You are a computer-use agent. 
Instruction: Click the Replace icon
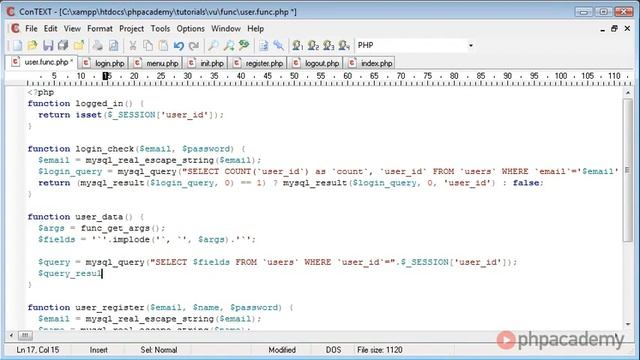coord(244,45)
